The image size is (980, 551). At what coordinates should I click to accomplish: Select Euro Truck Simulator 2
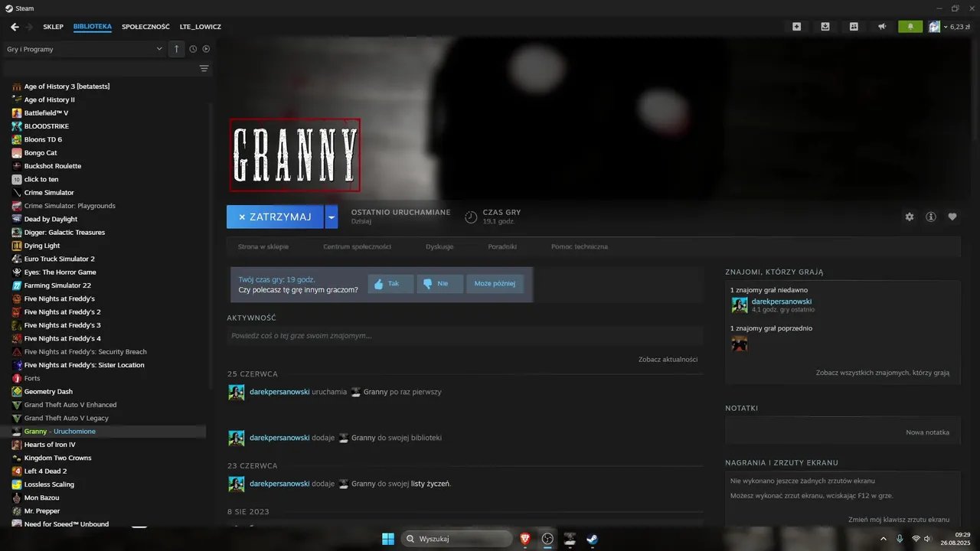coord(59,259)
